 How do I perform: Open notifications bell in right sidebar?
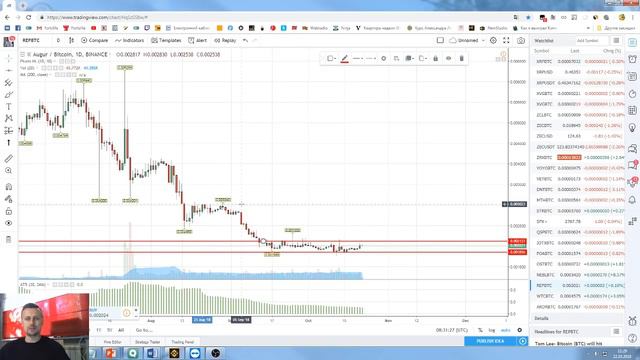coord(632,200)
